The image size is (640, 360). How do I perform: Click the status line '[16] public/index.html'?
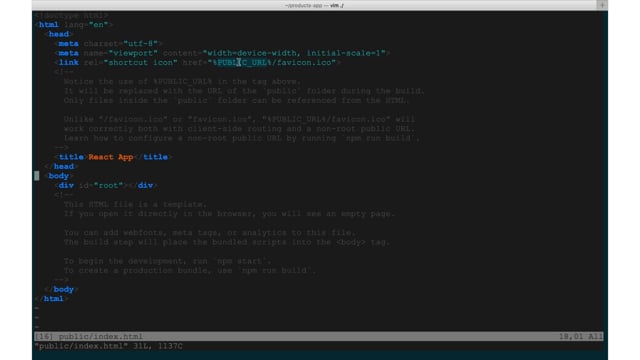coord(89,336)
